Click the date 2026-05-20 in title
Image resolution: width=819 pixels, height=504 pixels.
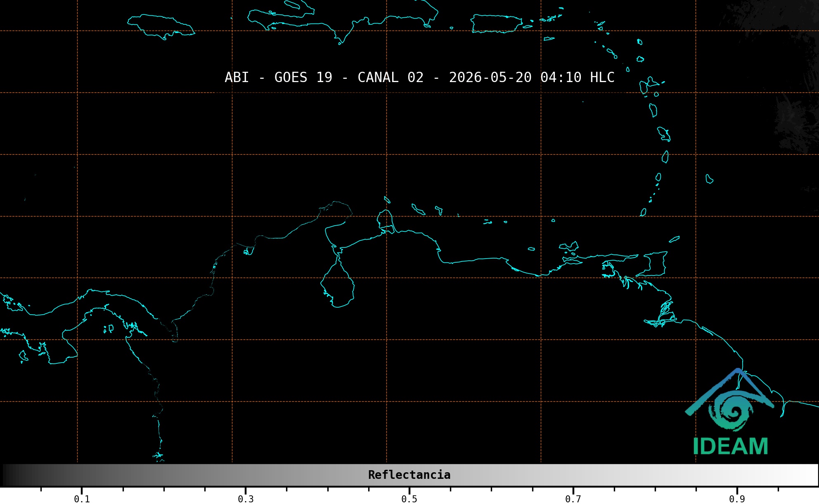pyautogui.click(x=490, y=78)
